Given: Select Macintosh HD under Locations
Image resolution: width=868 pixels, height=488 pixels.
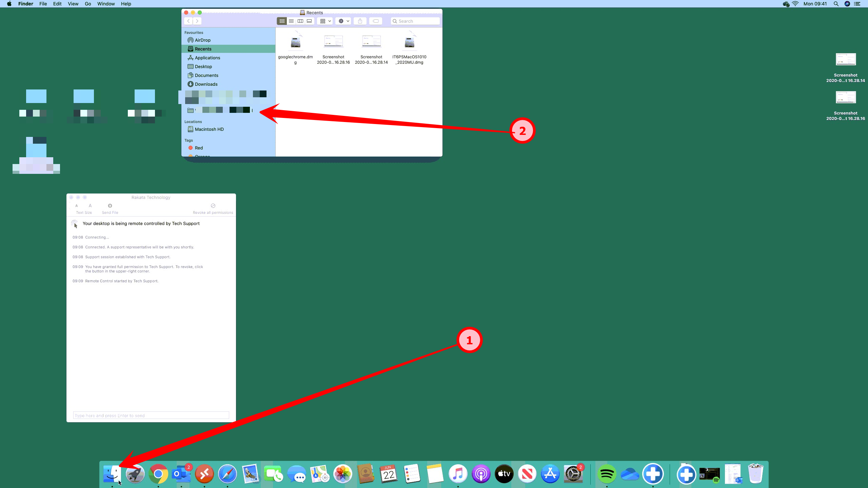Looking at the screenshot, I should [x=209, y=129].
